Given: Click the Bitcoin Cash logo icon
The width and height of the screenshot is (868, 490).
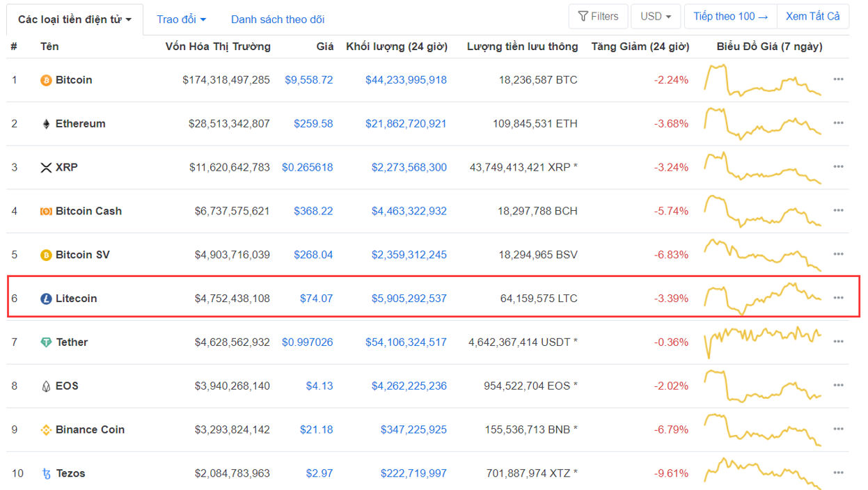Looking at the screenshot, I should pos(46,212).
